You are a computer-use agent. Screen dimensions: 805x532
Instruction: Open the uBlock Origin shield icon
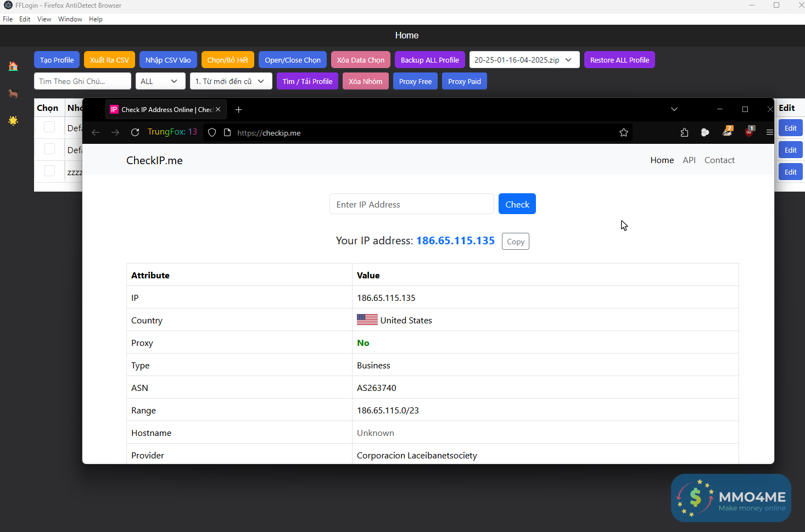point(749,132)
